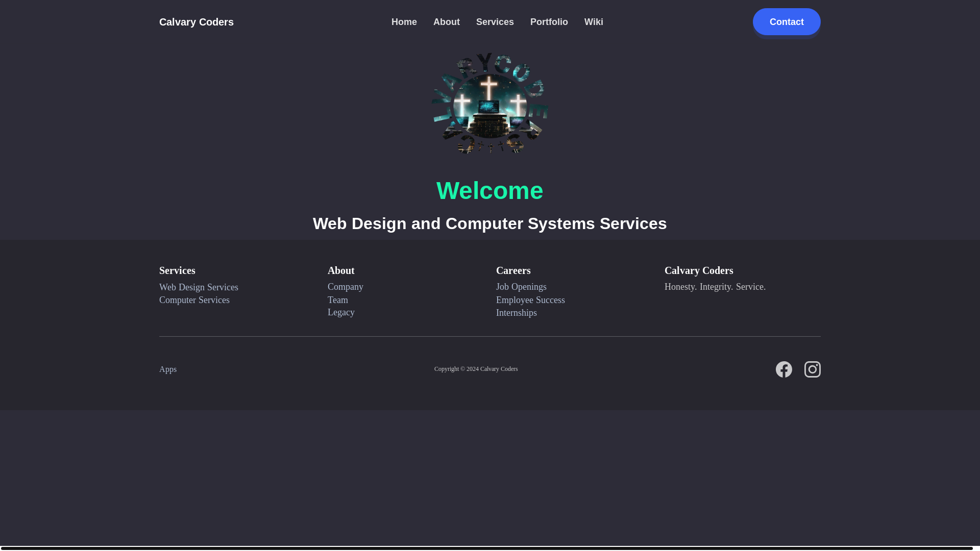Open the Job Openings link
The image size is (980, 551).
(521, 287)
